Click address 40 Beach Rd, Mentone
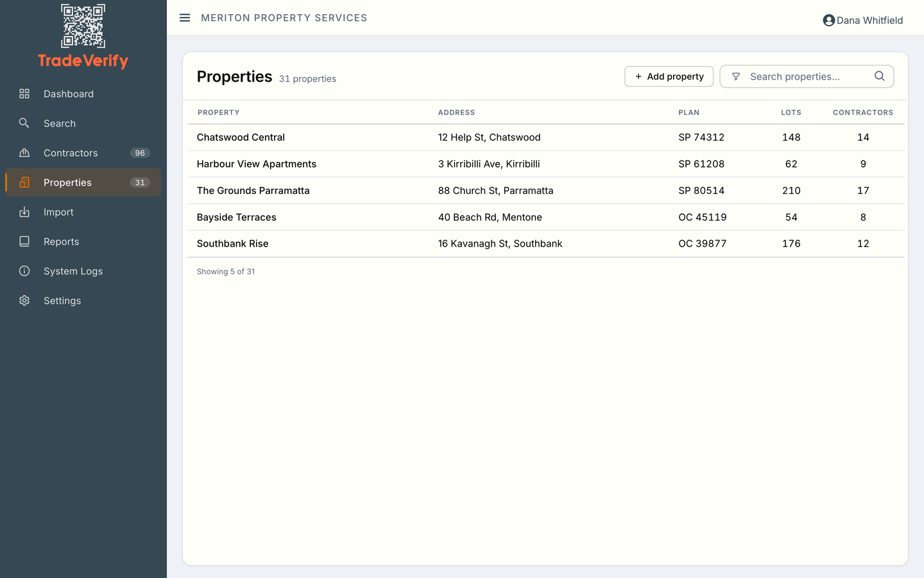Screen dimensions: 924x578 490,217
